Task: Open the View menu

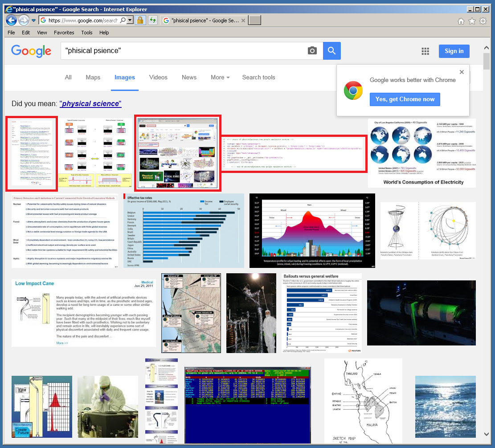Action: point(42,33)
